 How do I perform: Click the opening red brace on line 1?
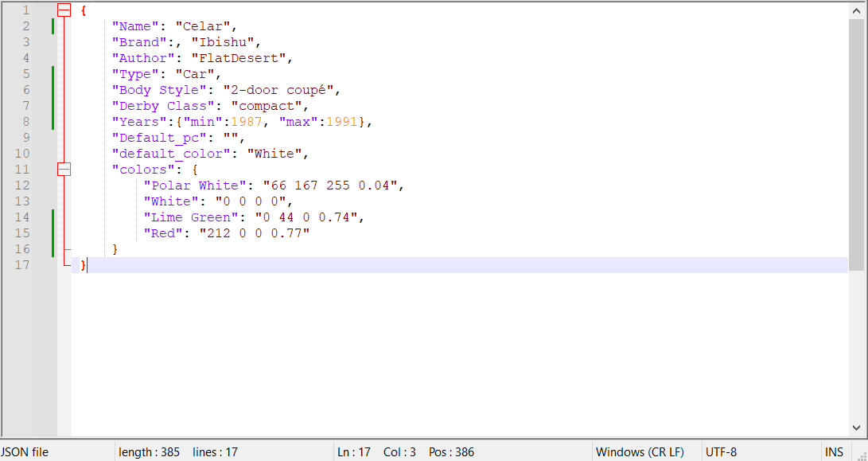[x=84, y=10]
